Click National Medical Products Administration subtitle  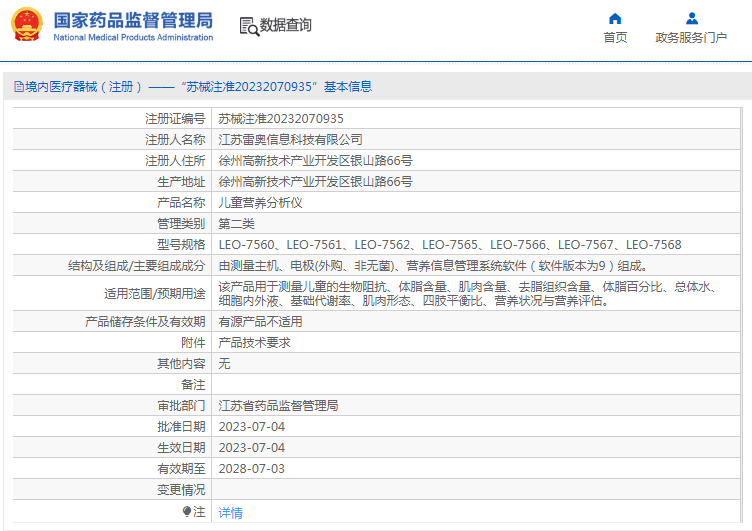133,37
